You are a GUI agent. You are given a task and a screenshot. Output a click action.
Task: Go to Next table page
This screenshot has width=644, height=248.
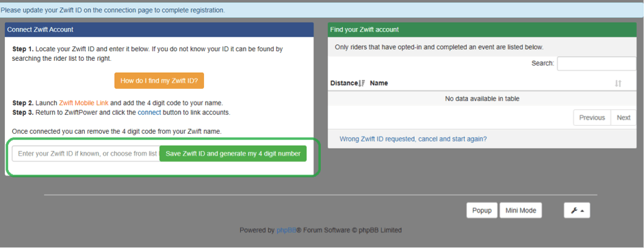623,118
